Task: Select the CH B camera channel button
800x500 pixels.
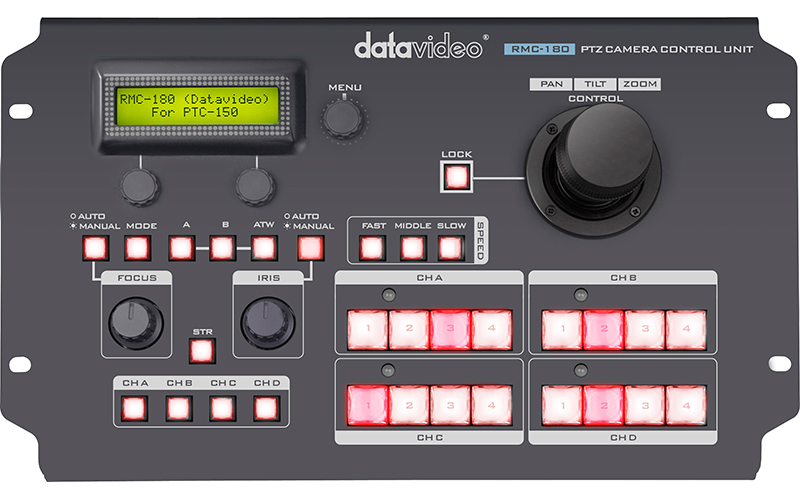Action: pos(179,408)
